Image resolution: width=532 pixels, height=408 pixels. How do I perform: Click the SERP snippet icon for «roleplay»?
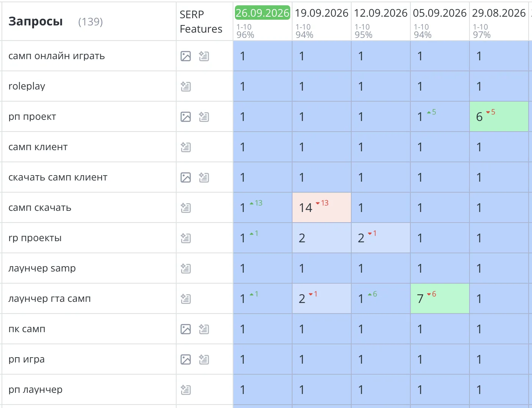click(x=186, y=86)
